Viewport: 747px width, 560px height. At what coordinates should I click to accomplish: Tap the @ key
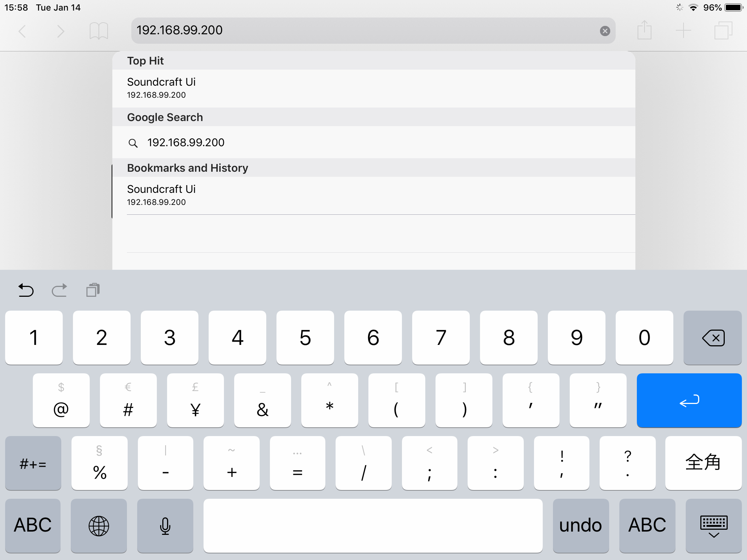61,400
